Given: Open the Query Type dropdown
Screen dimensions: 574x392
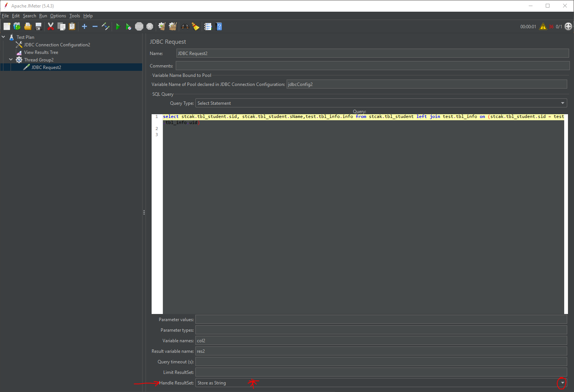Looking at the screenshot, I should click(x=381, y=103).
